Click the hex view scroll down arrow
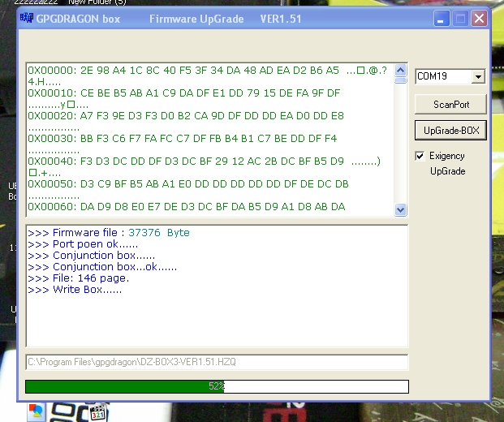504x422 pixels. pos(400,210)
